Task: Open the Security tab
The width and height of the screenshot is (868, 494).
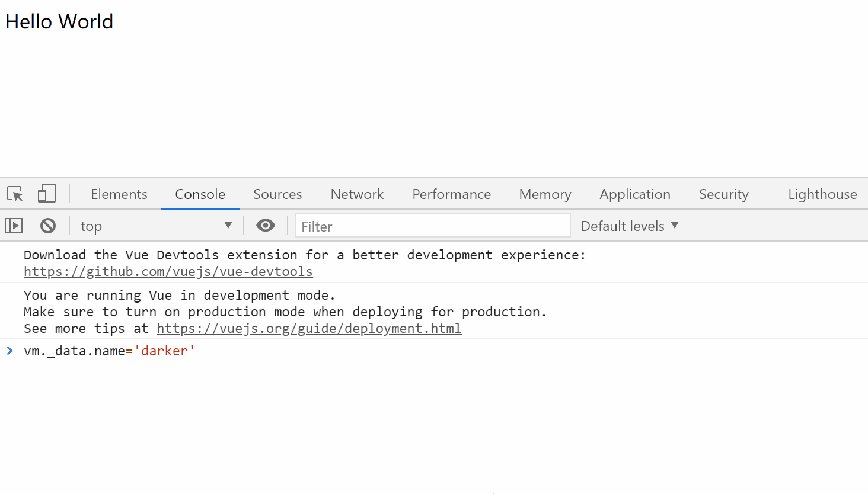Action: (723, 194)
